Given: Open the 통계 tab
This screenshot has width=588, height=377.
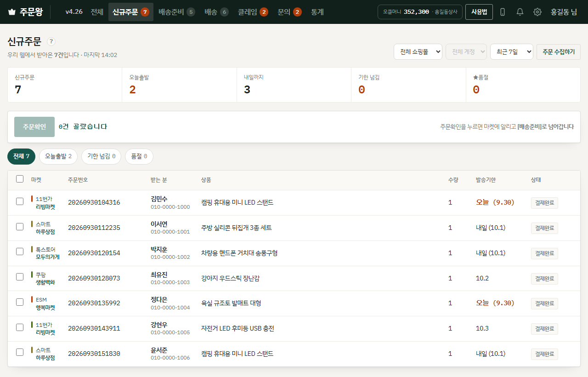Looking at the screenshot, I should click(x=317, y=12).
